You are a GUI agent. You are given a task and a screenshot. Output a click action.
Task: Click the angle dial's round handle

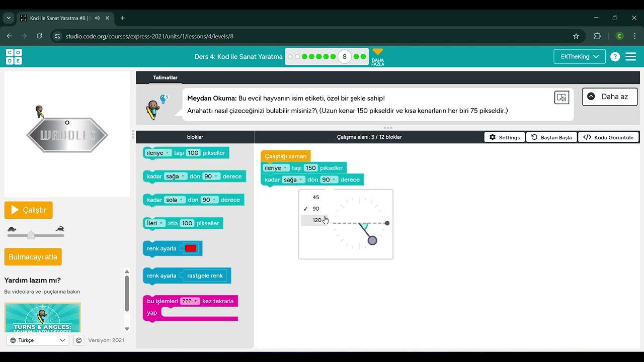click(372, 241)
